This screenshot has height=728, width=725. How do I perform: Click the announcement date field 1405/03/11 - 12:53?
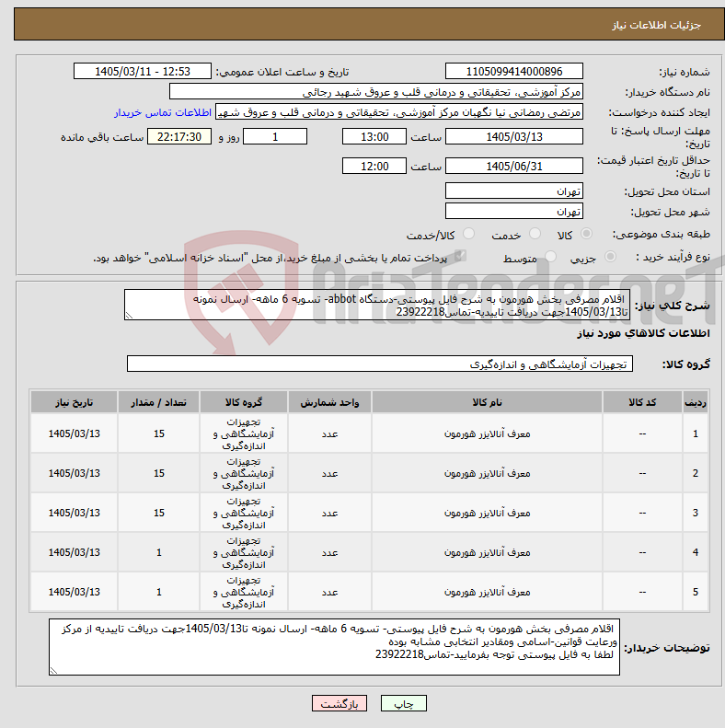coord(143,72)
